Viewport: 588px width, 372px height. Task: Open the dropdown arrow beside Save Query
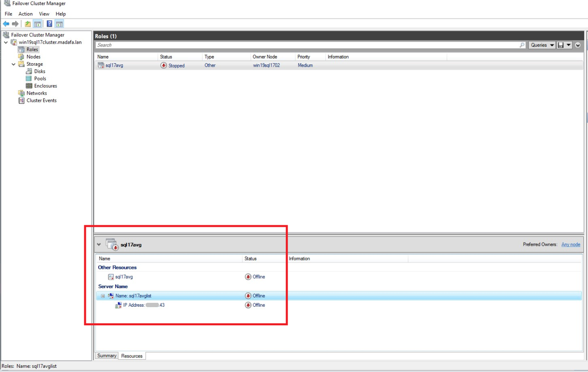click(x=569, y=45)
